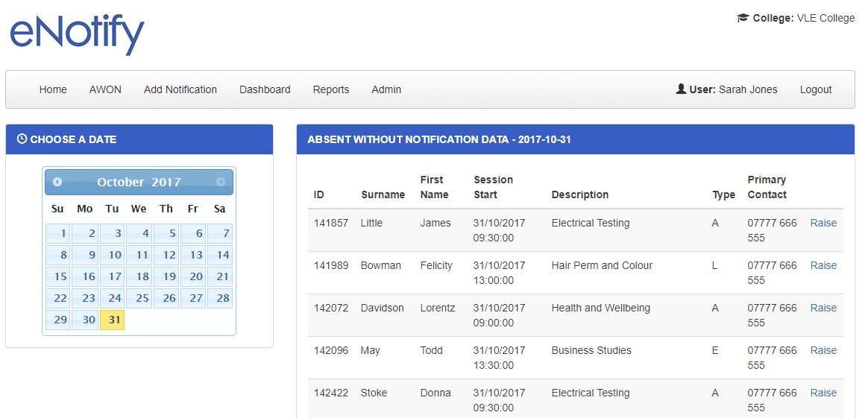
Task: Click the clock icon beside Choose a Date
Action: tap(22, 139)
